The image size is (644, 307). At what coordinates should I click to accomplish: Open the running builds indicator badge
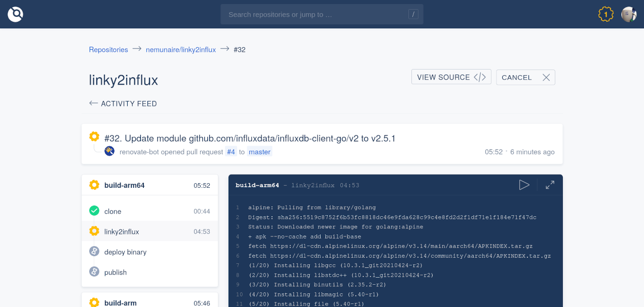[x=605, y=14]
